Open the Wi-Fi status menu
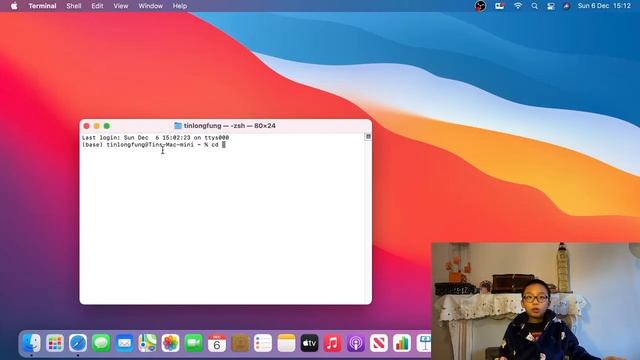 (518, 6)
